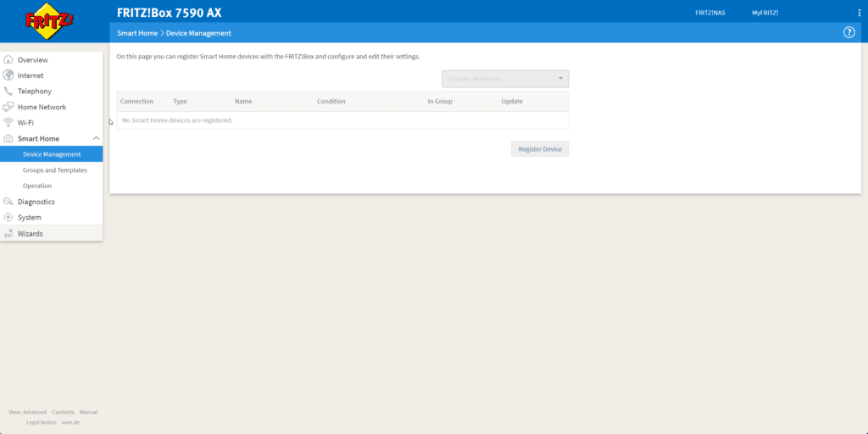
Task: Open the Display all devices dropdown
Action: point(505,79)
